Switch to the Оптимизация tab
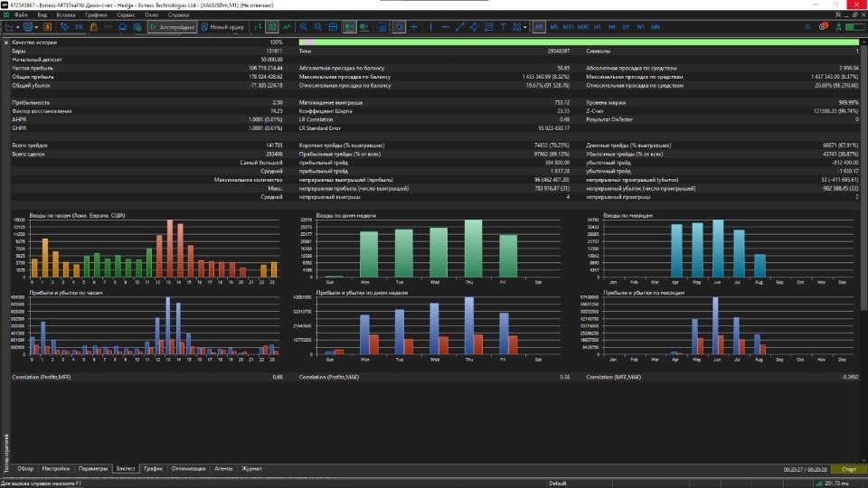Viewport: 868px width, 488px height. click(x=188, y=469)
